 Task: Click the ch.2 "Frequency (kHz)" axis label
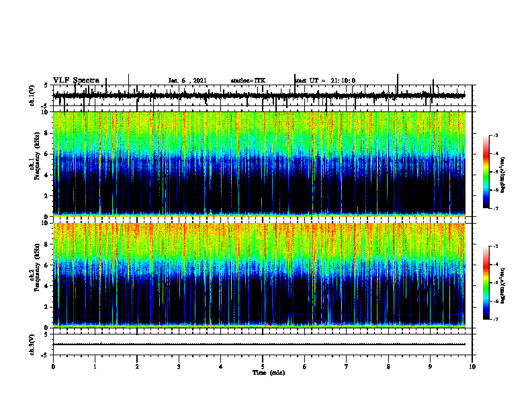click(x=37, y=267)
